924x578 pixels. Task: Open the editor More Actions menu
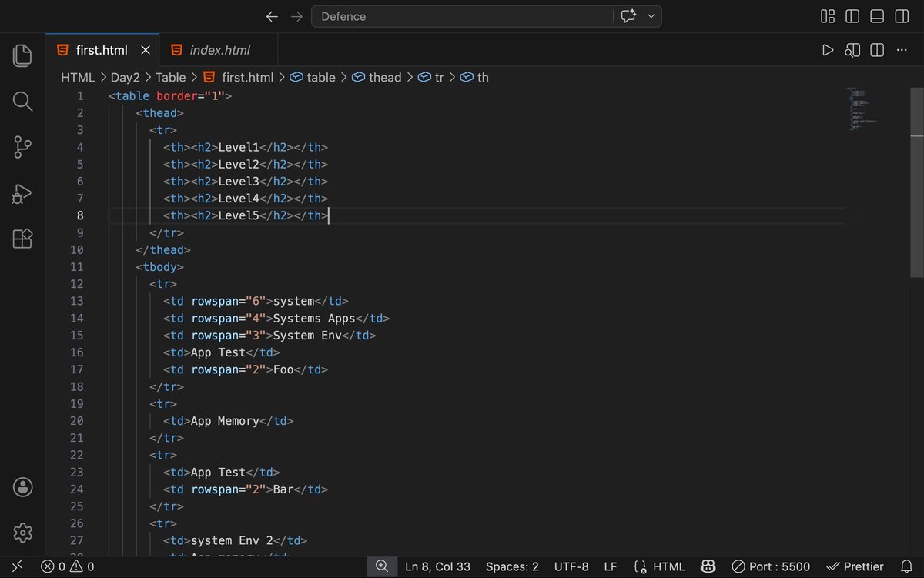point(902,50)
